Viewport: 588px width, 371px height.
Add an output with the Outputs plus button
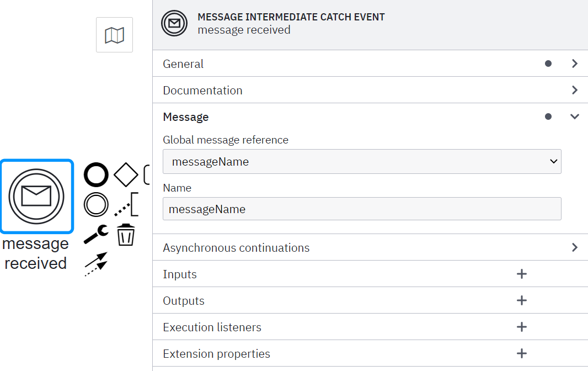point(521,300)
